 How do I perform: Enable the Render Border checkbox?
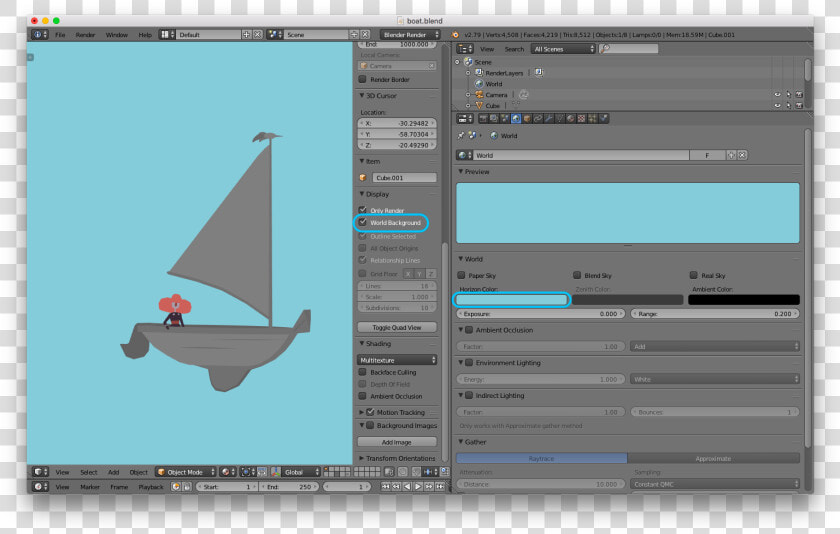pos(363,79)
